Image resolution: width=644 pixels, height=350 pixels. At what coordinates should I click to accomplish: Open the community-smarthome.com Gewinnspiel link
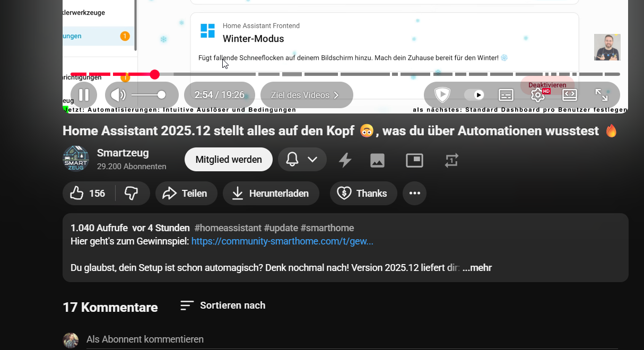(282, 241)
